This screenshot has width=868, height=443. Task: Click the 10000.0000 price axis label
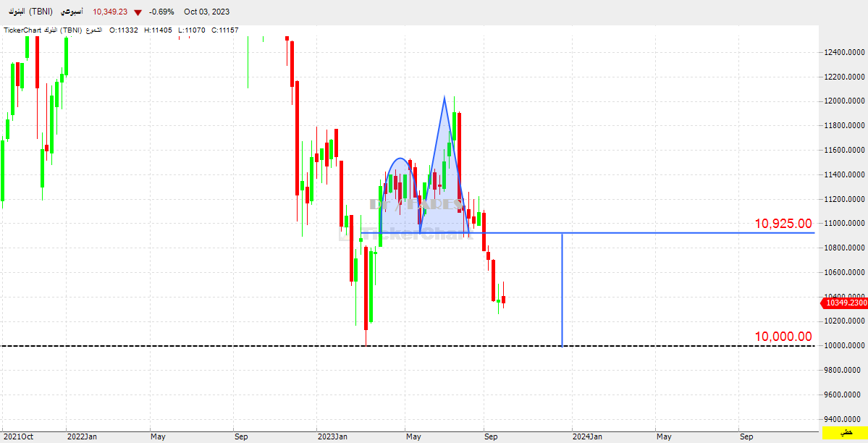click(843, 345)
